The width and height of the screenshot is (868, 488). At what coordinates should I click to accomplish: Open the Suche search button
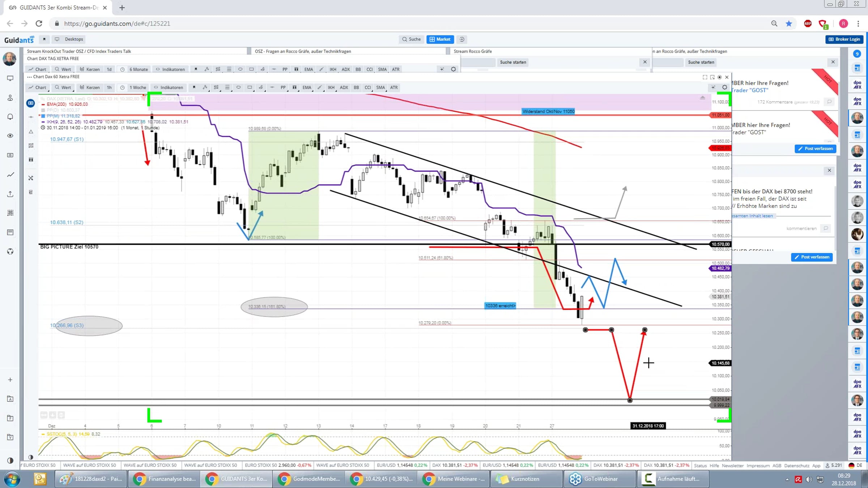tap(411, 39)
